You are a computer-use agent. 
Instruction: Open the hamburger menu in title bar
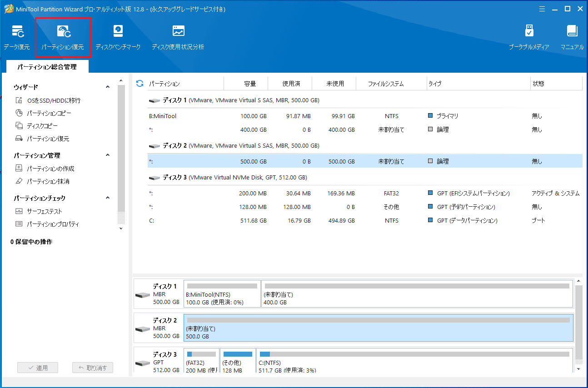tap(542, 9)
